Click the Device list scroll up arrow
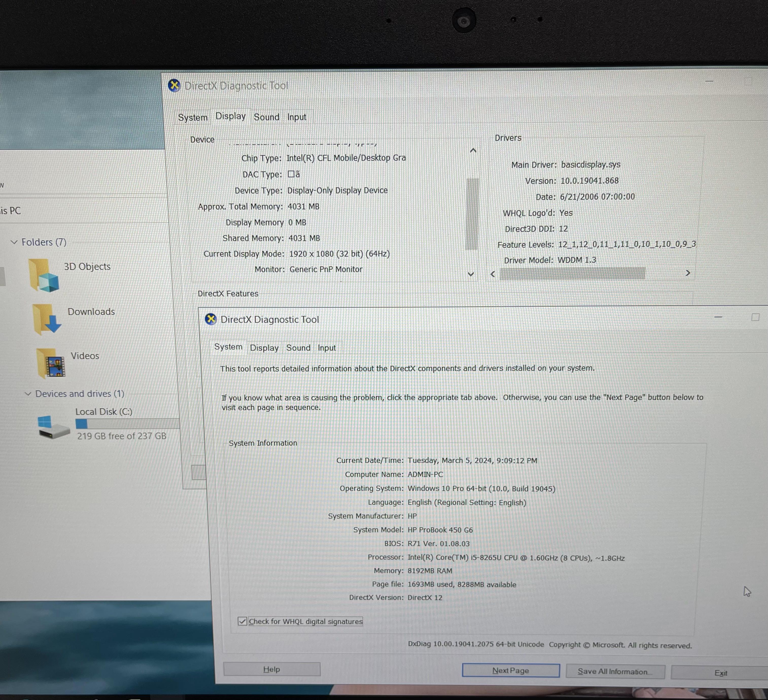The image size is (768, 700). (473, 150)
